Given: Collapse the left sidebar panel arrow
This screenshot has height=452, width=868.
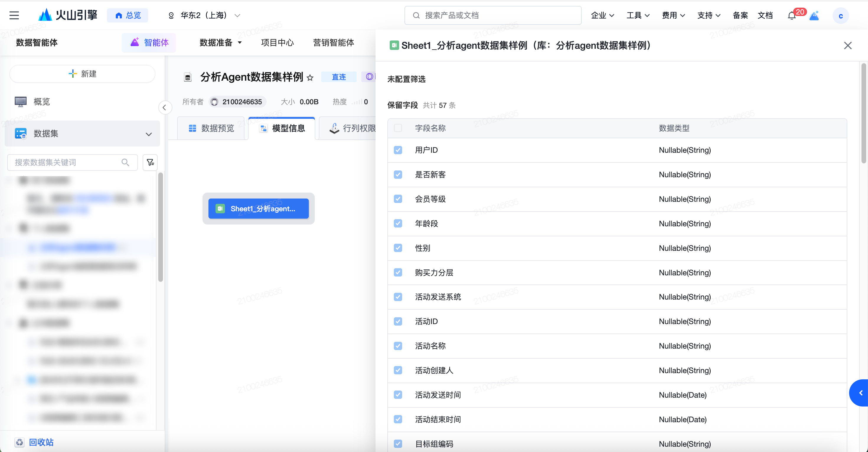Looking at the screenshot, I should coord(165,108).
